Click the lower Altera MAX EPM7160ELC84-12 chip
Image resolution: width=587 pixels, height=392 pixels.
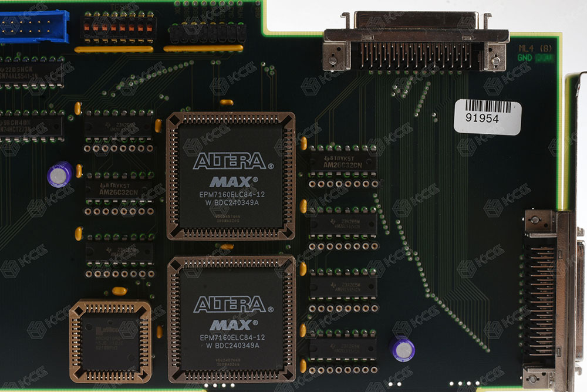pyautogui.click(x=232, y=319)
